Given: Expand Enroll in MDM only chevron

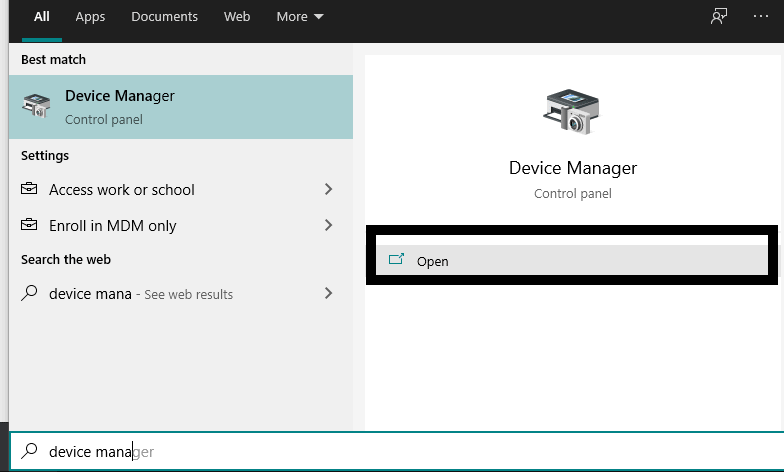Looking at the screenshot, I should point(328,225).
